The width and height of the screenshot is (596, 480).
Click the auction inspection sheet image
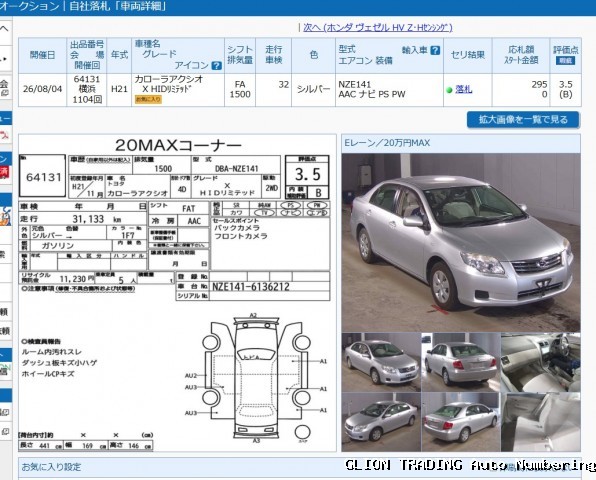click(x=177, y=293)
